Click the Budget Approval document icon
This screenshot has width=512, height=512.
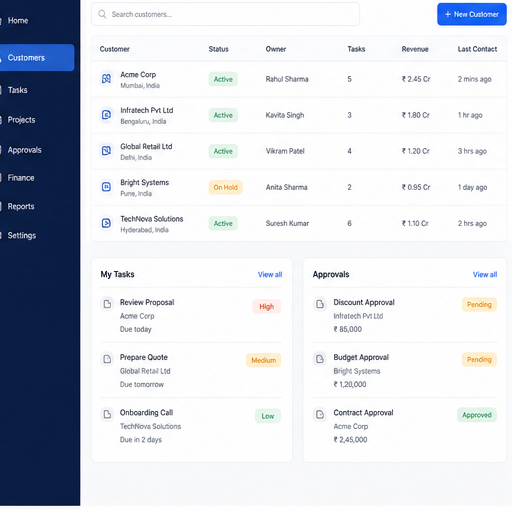(x=320, y=359)
